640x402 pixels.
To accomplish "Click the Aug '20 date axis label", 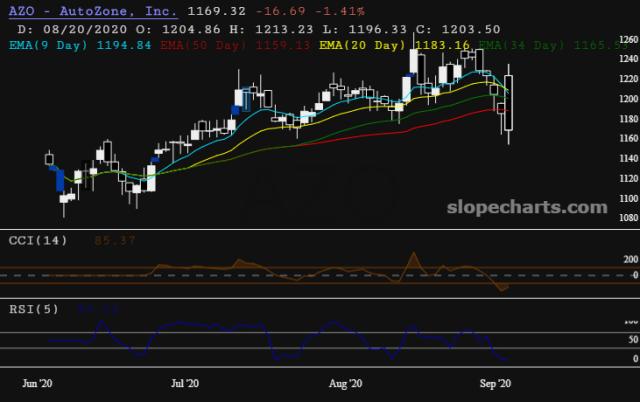I will [x=346, y=383].
